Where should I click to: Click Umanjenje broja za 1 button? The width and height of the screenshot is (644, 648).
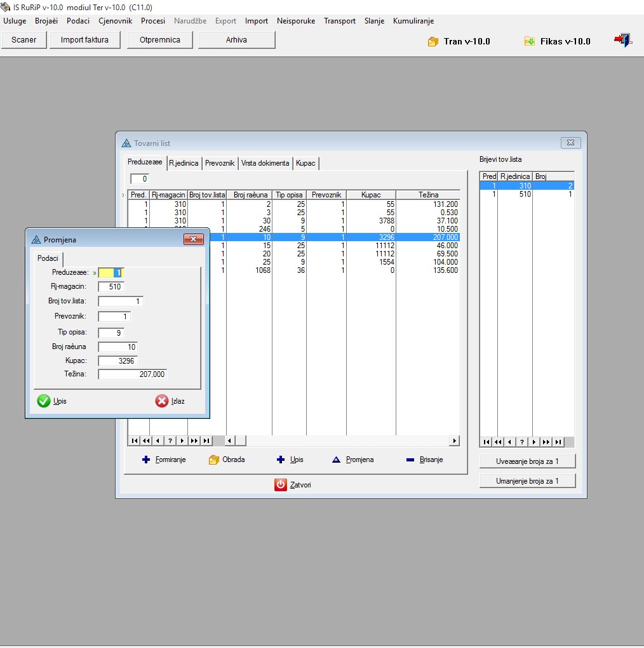[527, 481]
